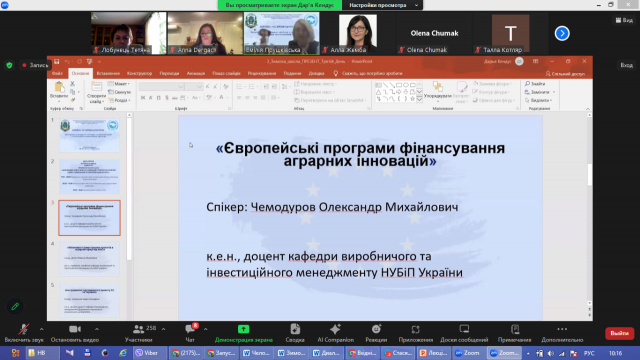Leave the meeting with Выйти button
The height and width of the screenshot is (360, 640).
point(619,333)
